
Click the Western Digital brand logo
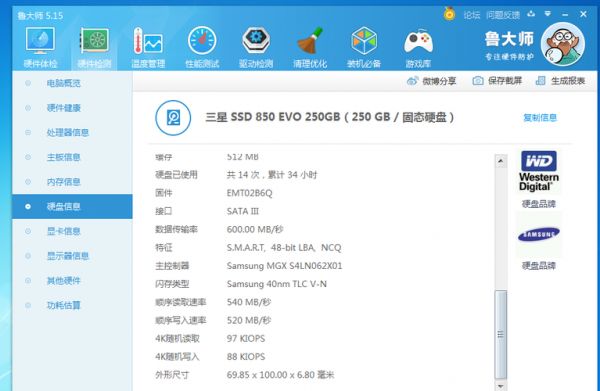pyautogui.click(x=539, y=171)
